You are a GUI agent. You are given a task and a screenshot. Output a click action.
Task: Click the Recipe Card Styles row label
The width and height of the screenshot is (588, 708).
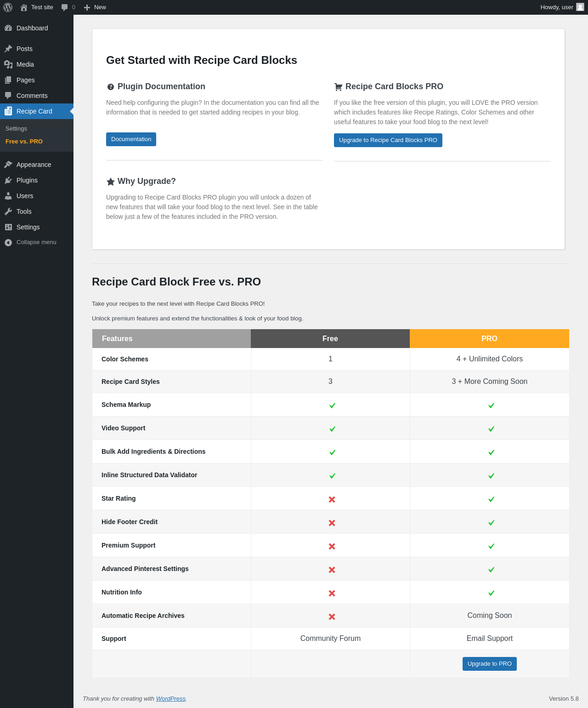pos(130,382)
